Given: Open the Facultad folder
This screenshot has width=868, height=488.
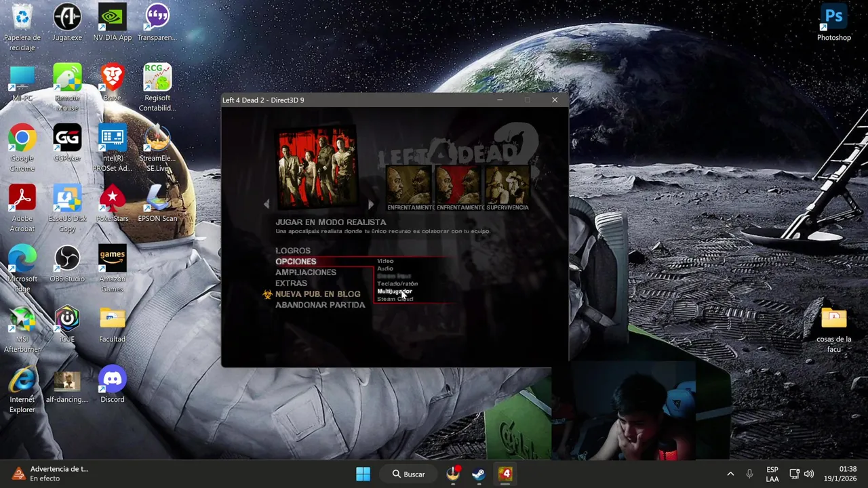Looking at the screenshot, I should [113, 325].
